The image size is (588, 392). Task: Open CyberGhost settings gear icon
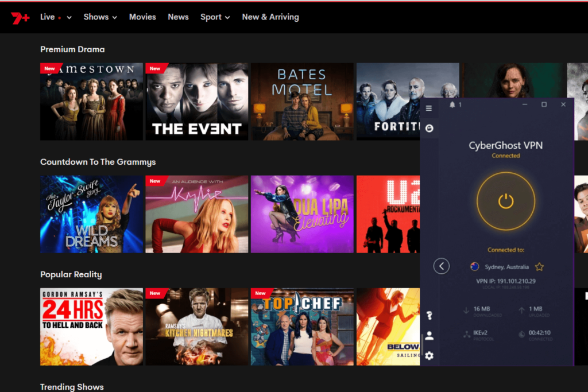pyautogui.click(x=429, y=356)
